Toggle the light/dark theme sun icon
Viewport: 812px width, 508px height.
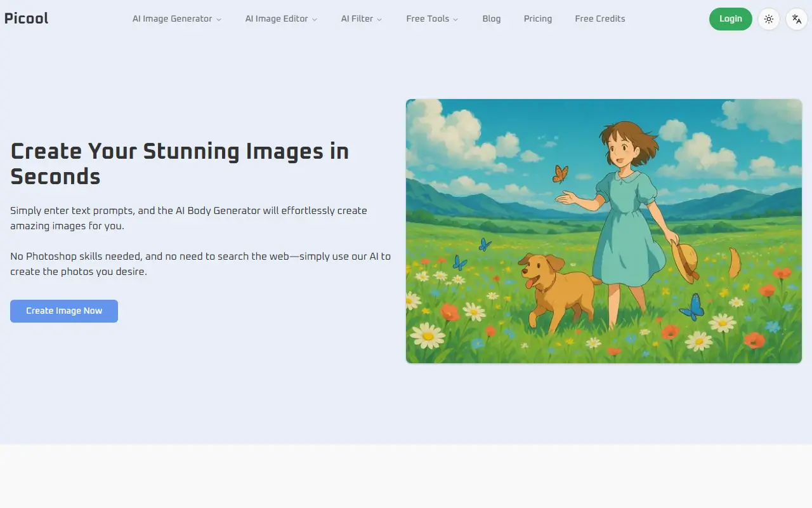pos(769,19)
